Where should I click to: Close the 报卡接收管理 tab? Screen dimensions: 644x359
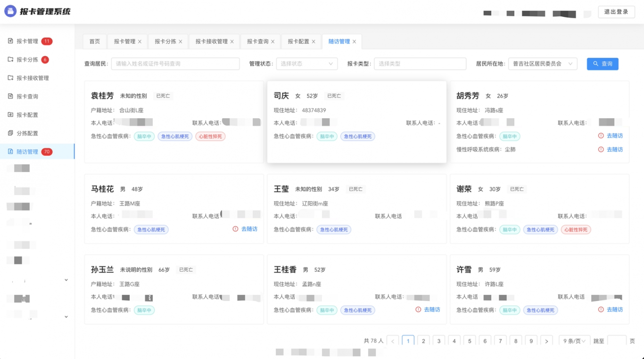pyautogui.click(x=232, y=41)
